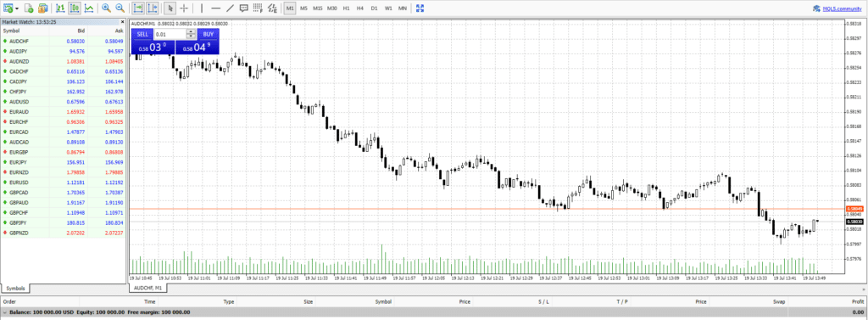Select the crosshair tool
This screenshot has height=320, width=868.
click(184, 8)
